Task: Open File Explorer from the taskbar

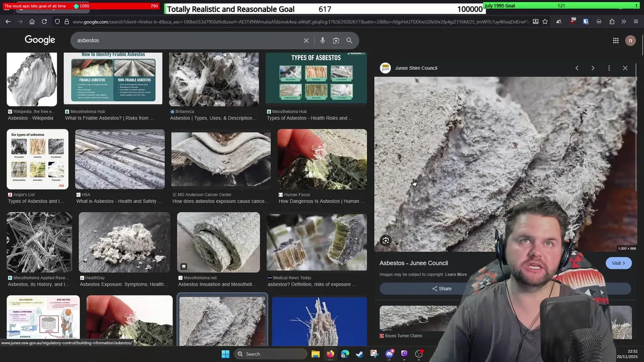Action: tap(315, 354)
